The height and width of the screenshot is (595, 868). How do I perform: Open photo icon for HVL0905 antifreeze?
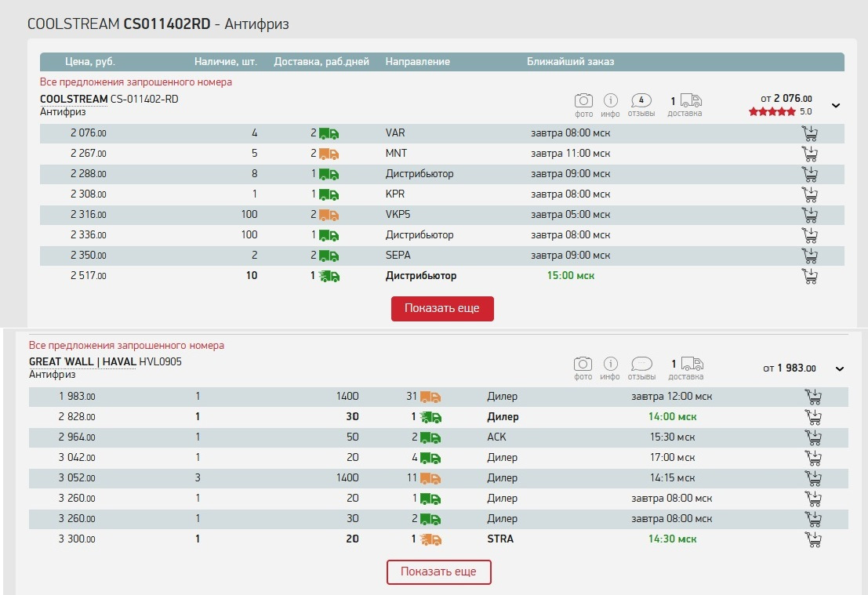(583, 365)
